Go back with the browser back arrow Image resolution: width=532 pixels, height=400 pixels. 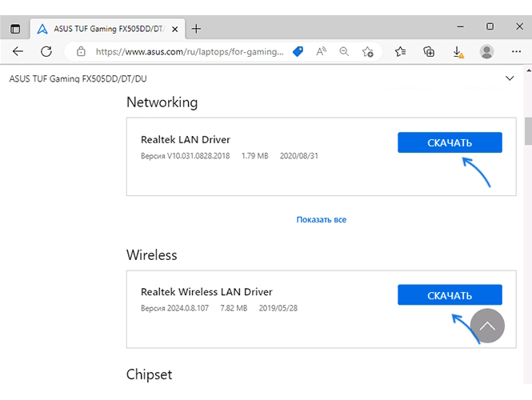click(18, 51)
